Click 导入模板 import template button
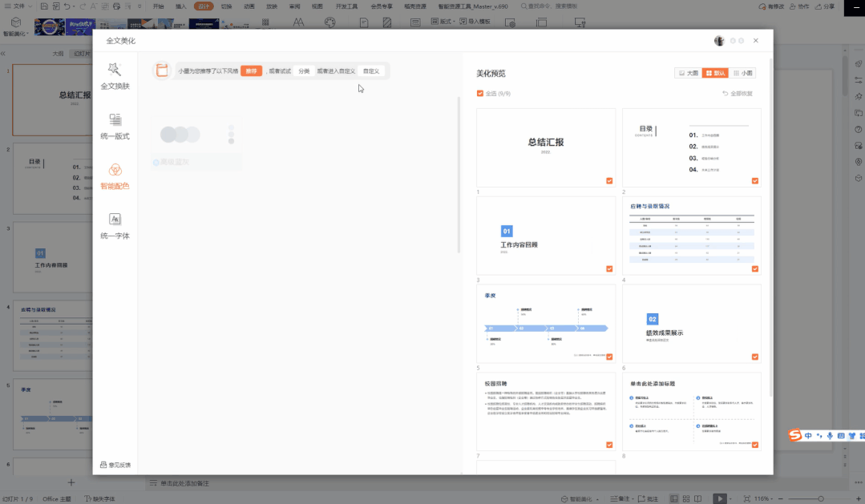 pos(475,22)
